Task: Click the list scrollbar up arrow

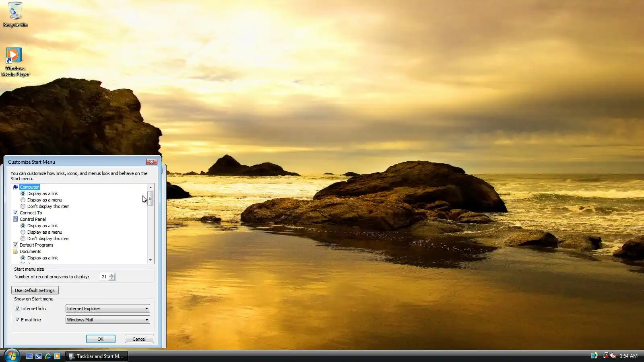Action: (x=151, y=187)
